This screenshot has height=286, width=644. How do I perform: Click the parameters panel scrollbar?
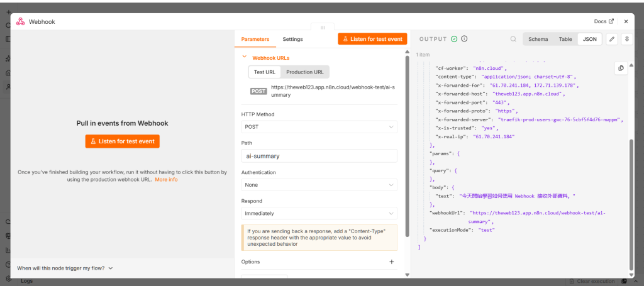click(x=407, y=146)
